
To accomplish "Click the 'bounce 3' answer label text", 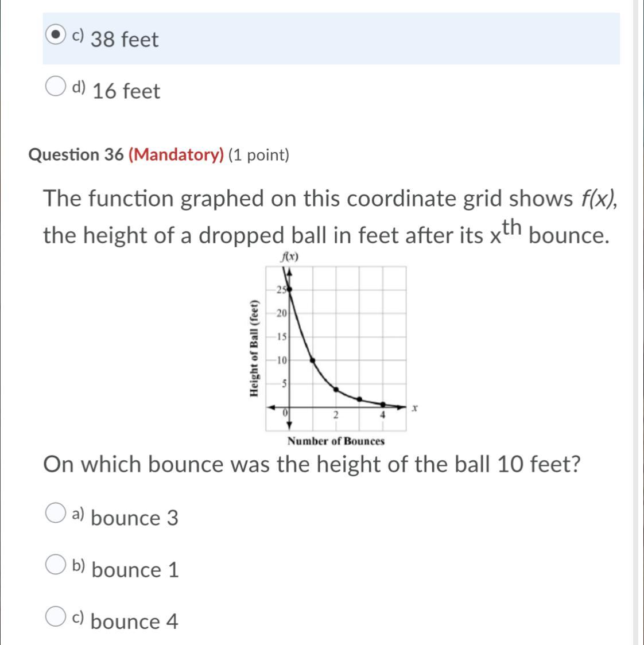I will coord(135,518).
